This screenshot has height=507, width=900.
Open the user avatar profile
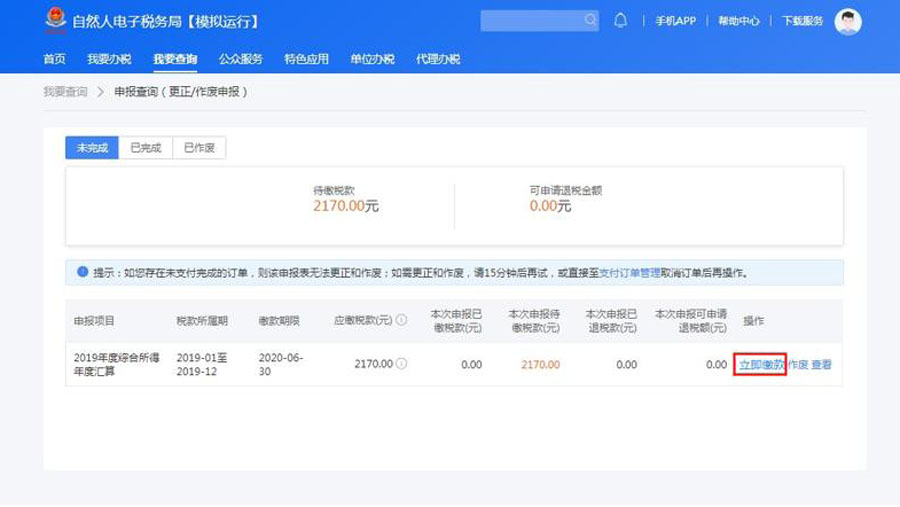coord(848,21)
